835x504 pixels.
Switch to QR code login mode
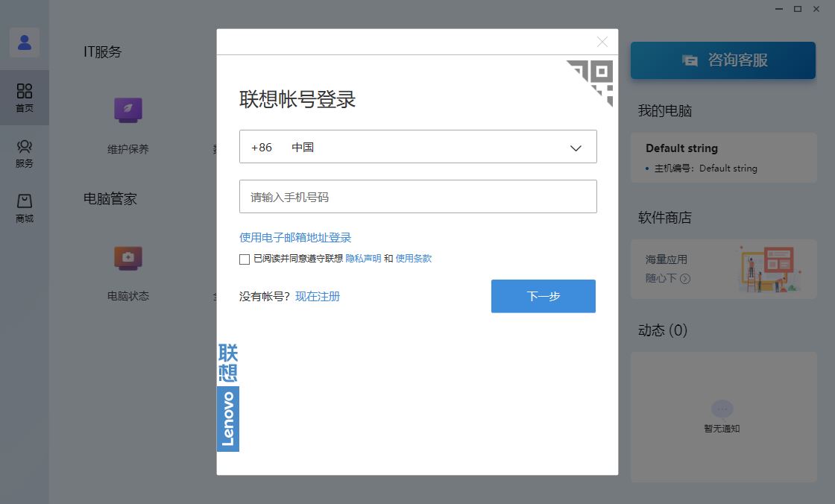coord(593,75)
